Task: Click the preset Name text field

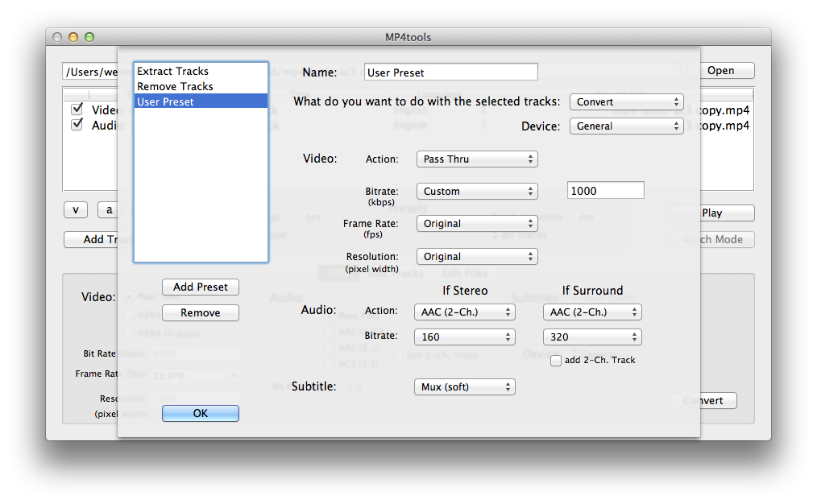Action: (450, 72)
